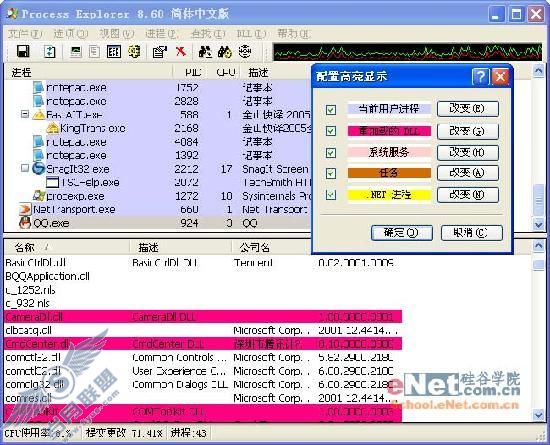The width and height of the screenshot is (550, 445).
Task: Click the dimmed Show Process Tree toolbar icon
Action: pyautogui.click(x=94, y=52)
